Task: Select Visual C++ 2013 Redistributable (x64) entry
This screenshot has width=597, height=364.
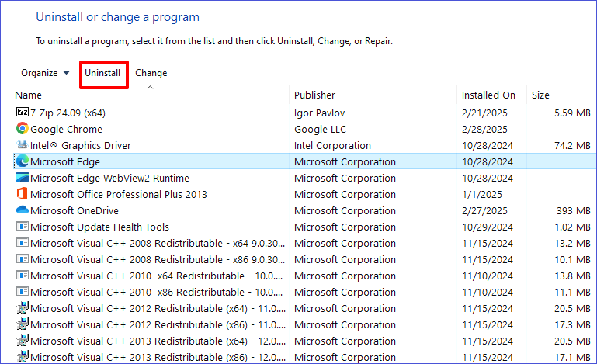Action: (x=158, y=341)
